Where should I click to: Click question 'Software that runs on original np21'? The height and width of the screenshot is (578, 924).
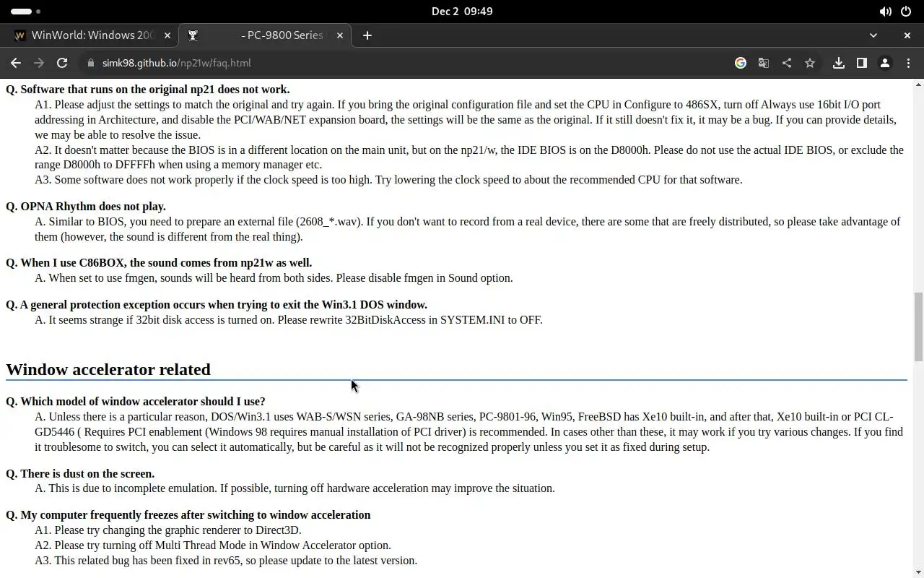(x=148, y=90)
